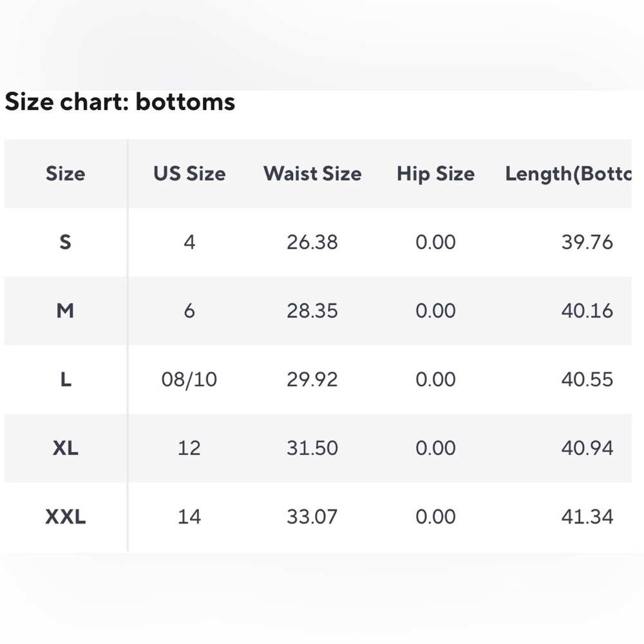Click the US Size column header

point(189,173)
